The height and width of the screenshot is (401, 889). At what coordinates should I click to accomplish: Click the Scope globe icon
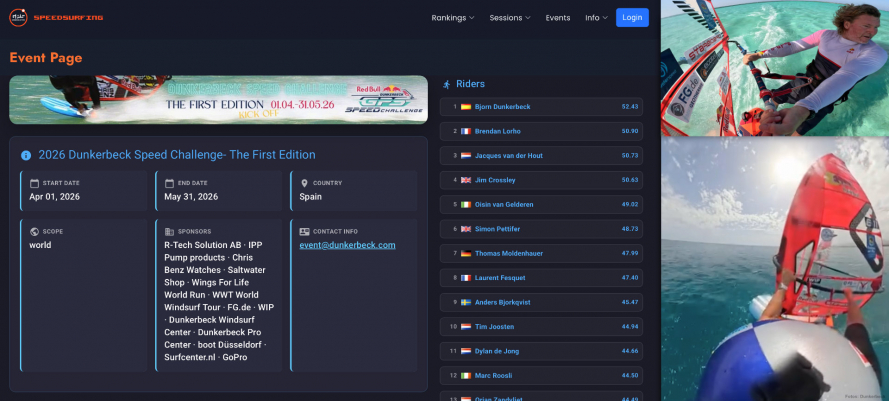click(x=34, y=231)
